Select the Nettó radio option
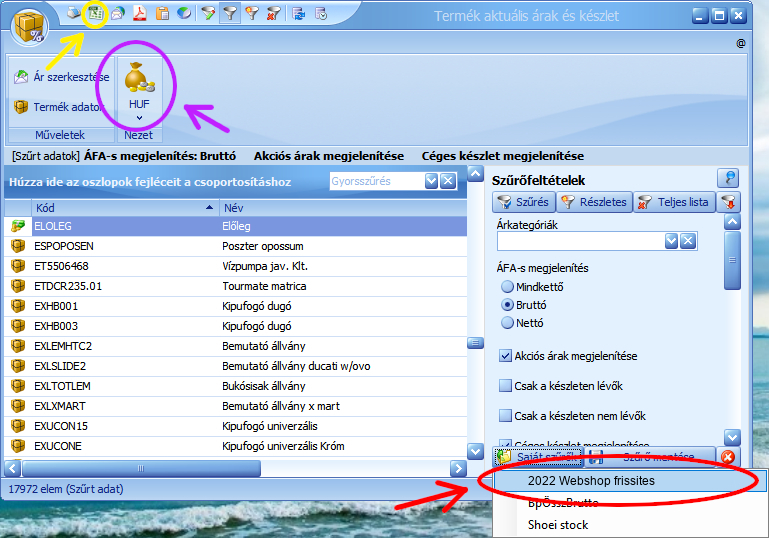 coord(507,323)
